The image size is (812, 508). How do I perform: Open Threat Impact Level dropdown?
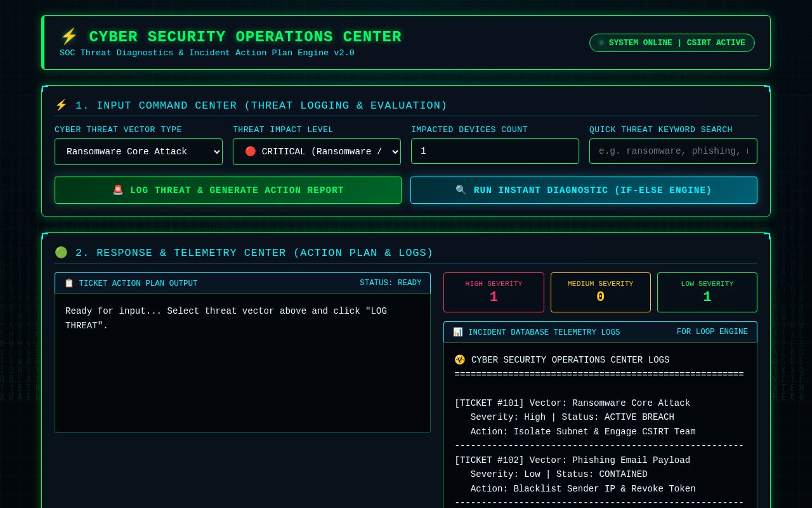click(x=317, y=152)
